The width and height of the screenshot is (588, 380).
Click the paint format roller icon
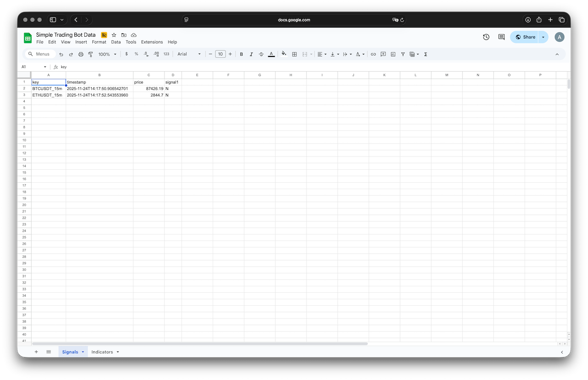(90, 54)
